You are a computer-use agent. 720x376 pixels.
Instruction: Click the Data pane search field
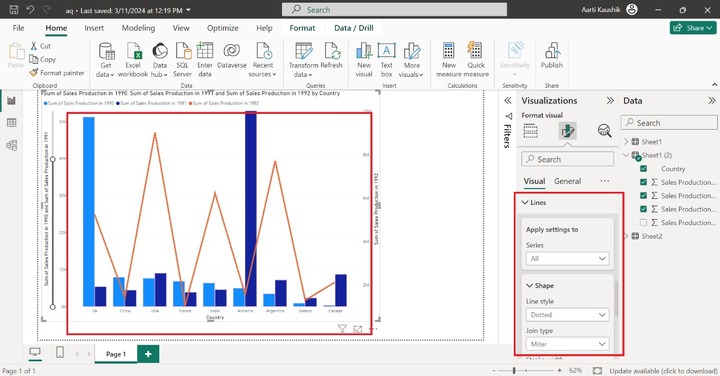click(669, 123)
